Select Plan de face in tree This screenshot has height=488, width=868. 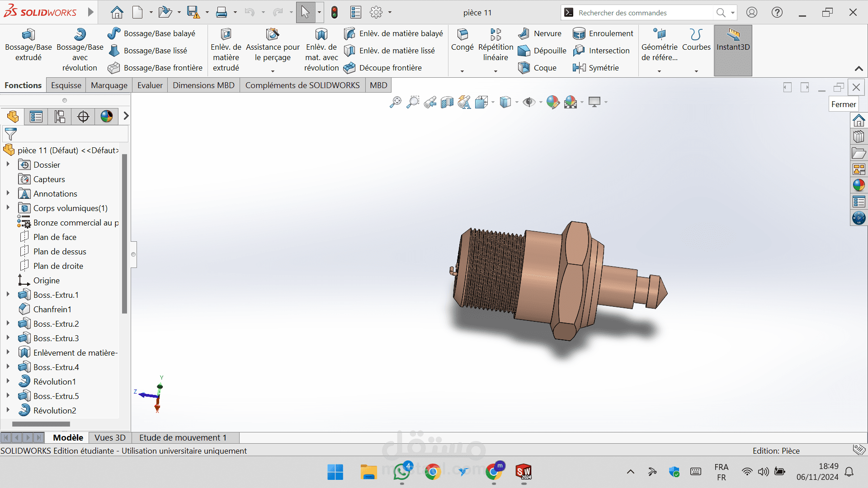tap(55, 237)
